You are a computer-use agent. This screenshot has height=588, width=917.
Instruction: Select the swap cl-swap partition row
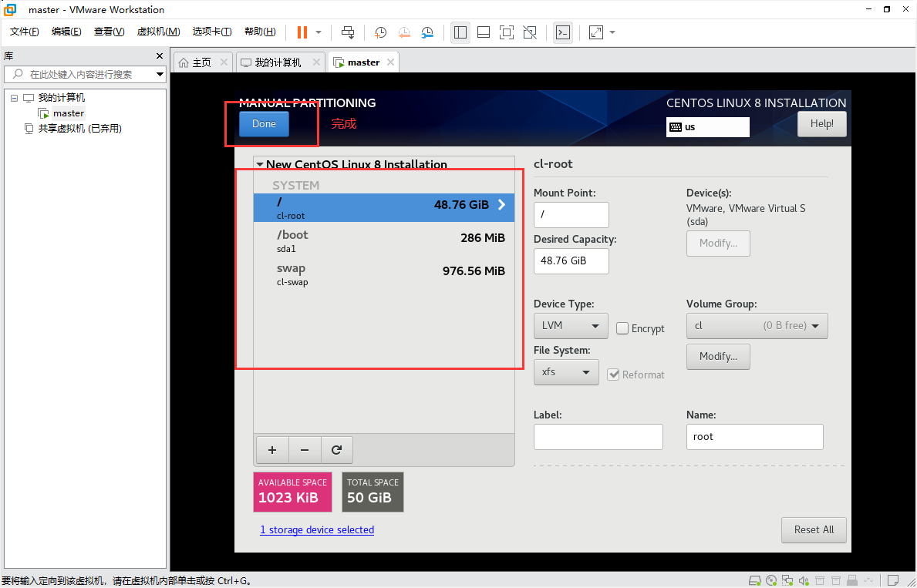[383, 274]
